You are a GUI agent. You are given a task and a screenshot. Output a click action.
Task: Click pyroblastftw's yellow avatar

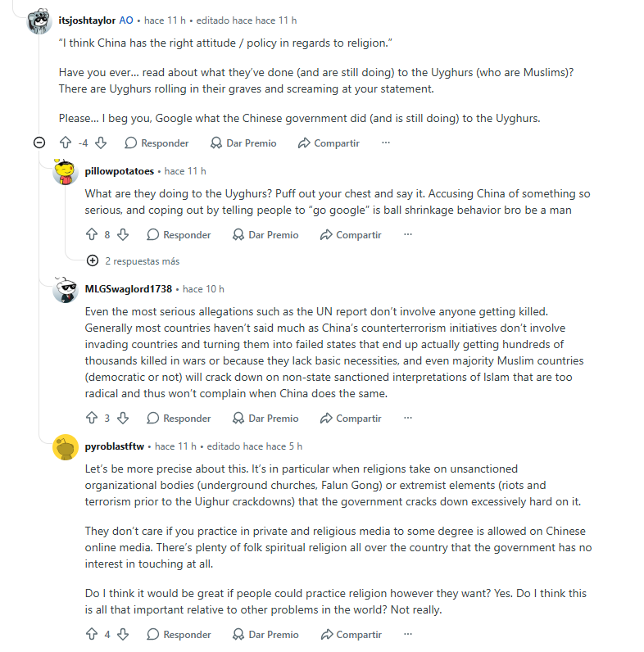(x=66, y=447)
